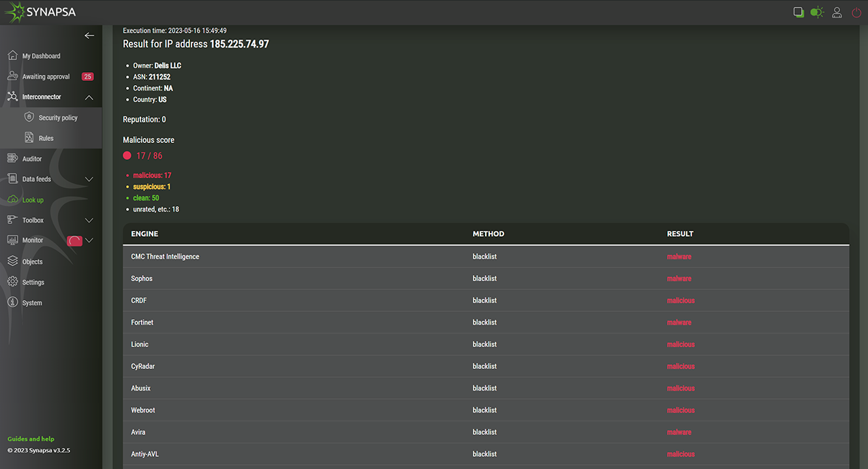Image resolution: width=868 pixels, height=469 pixels.
Task: Collapse the Interconnector submenu chevron
Action: [x=89, y=97]
